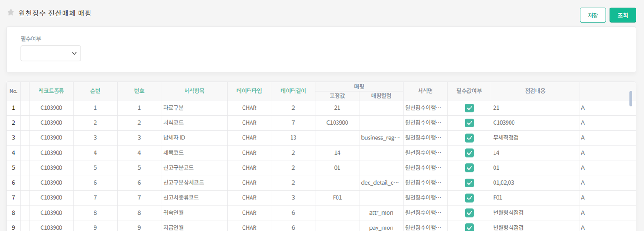Open the 필수여부 dropdown

pos(51,53)
